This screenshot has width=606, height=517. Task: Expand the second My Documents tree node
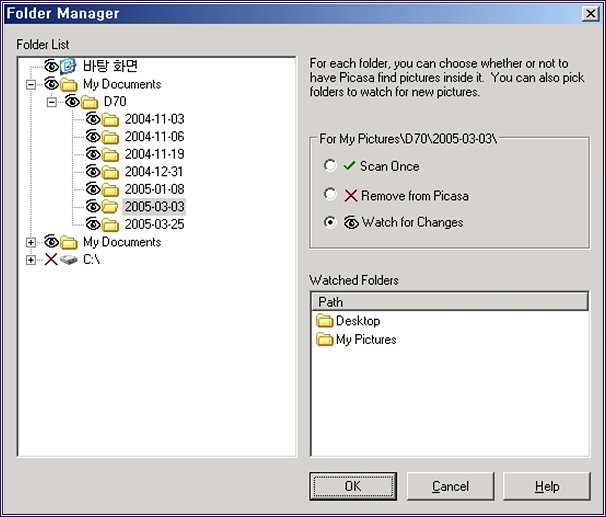[31, 242]
